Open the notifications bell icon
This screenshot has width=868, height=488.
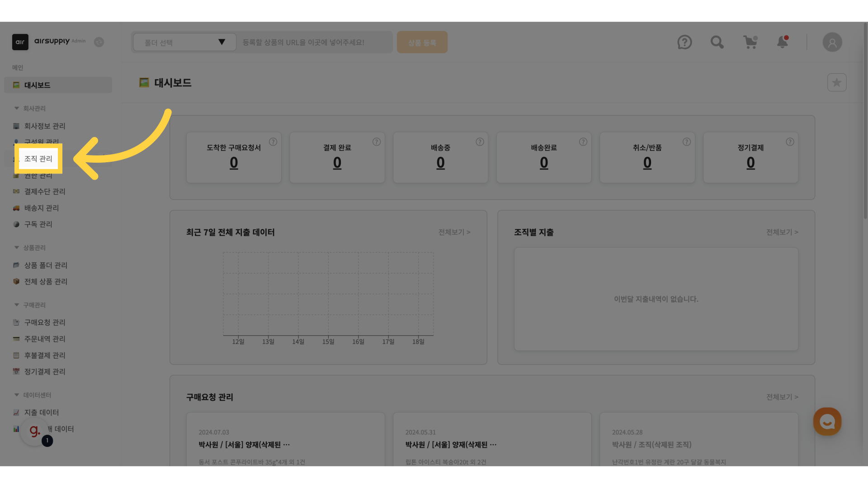(782, 42)
